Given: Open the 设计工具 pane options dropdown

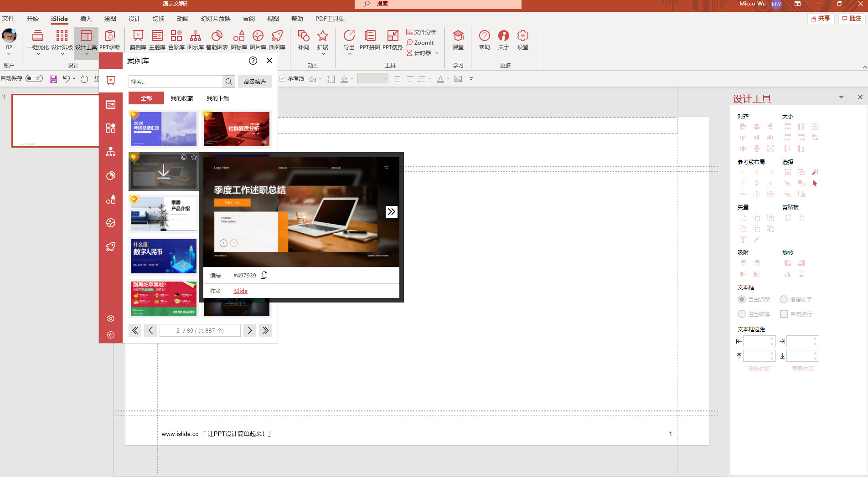Looking at the screenshot, I should pos(841,97).
